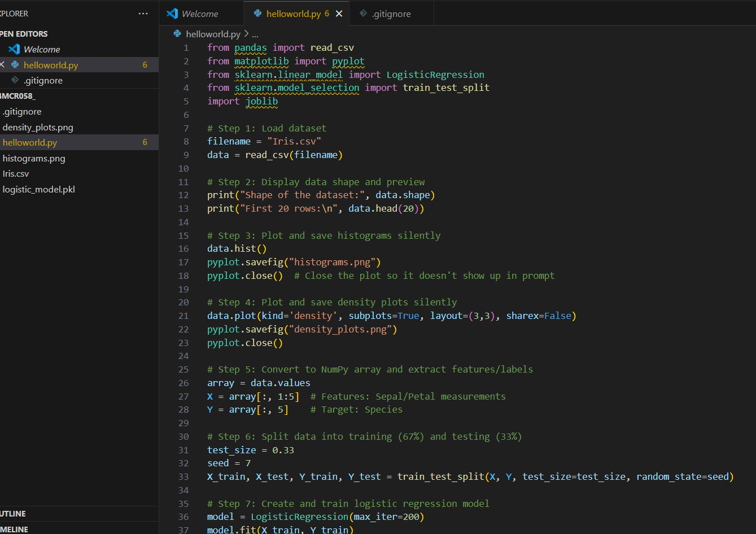The height and width of the screenshot is (534, 756).
Task: Click the '# Step 7' comment line
Action: 348,504
